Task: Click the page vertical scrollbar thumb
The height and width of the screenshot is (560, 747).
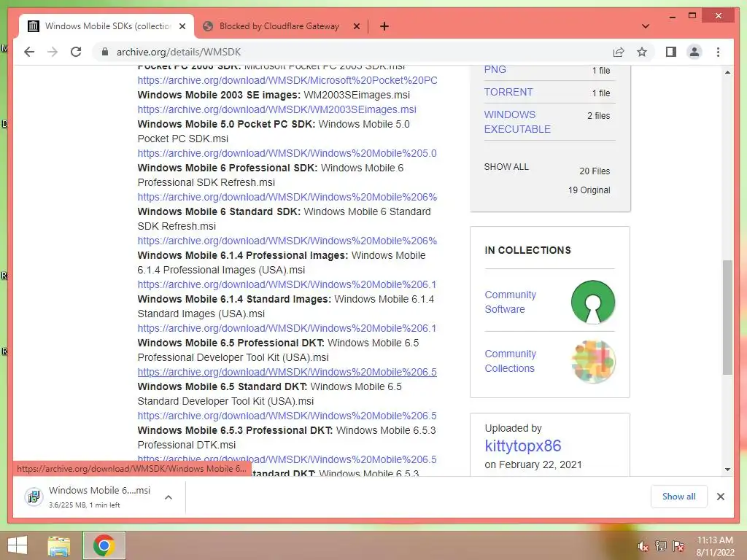Action: coord(727,317)
